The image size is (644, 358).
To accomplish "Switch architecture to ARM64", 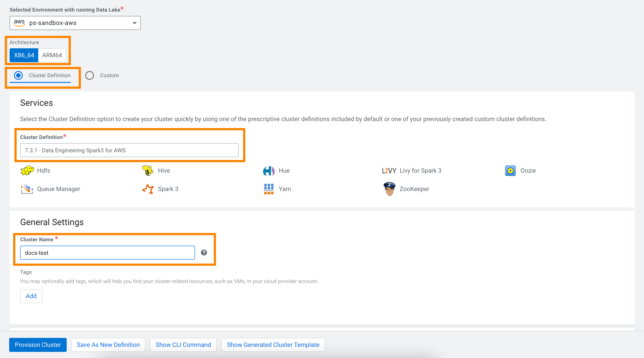I will pos(52,55).
